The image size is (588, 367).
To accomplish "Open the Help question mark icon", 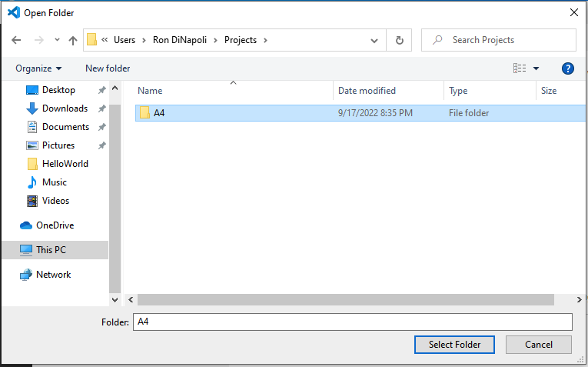I will (x=568, y=68).
